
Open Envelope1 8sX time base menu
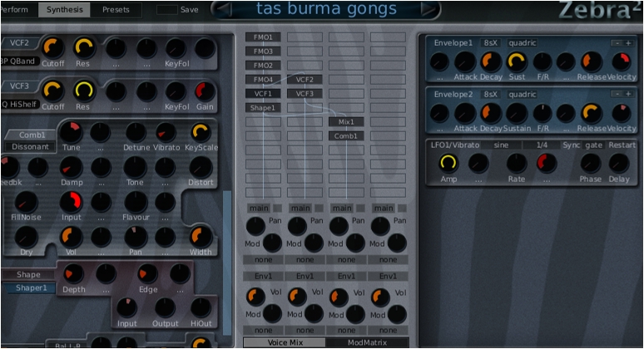pos(490,43)
